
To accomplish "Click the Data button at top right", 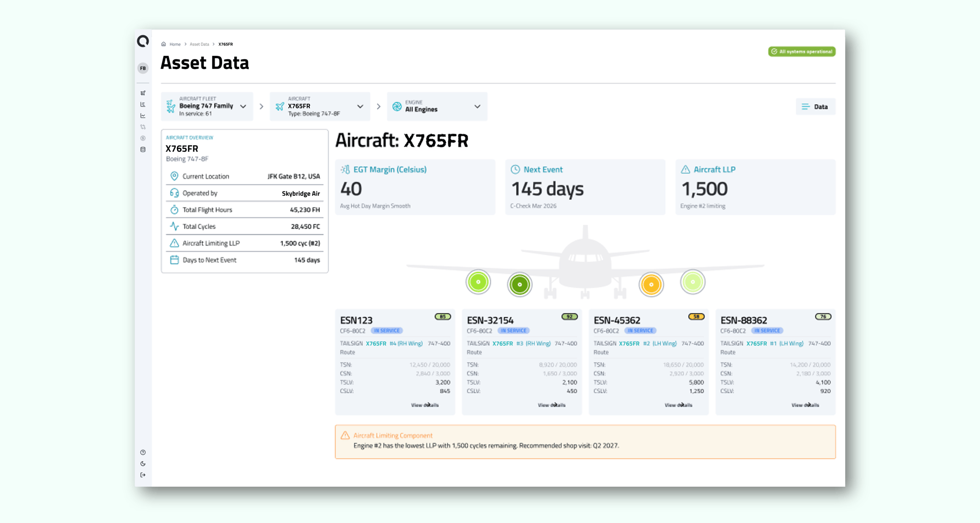I will point(815,107).
